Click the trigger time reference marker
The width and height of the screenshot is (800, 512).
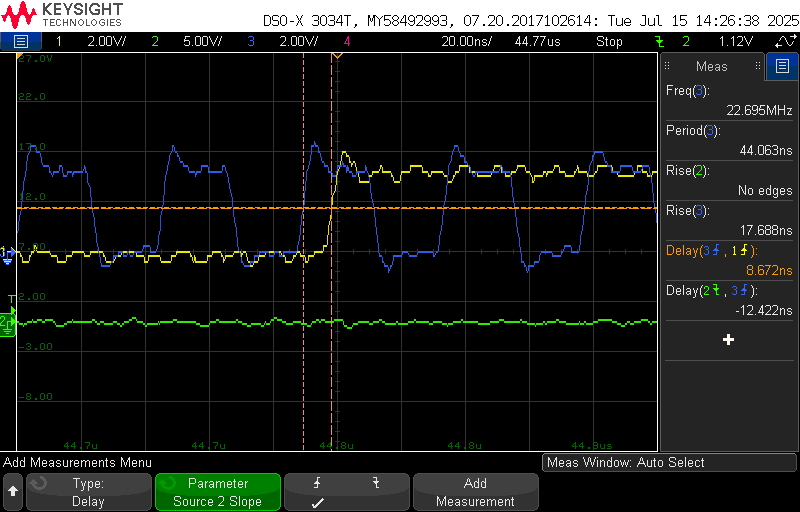[x=336, y=57]
